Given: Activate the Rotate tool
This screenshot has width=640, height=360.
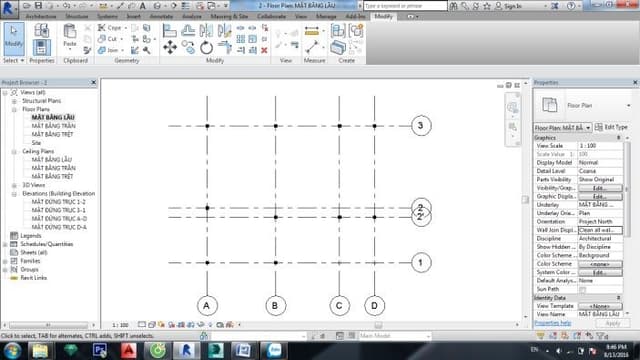Looking at the screenshot, I should click(x=206, y=47).
